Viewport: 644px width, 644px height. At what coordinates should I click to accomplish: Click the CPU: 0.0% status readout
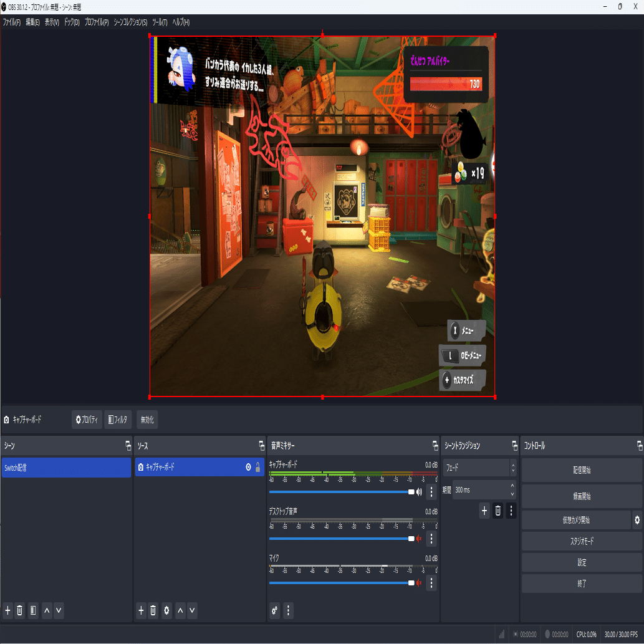tap(586, 635)
